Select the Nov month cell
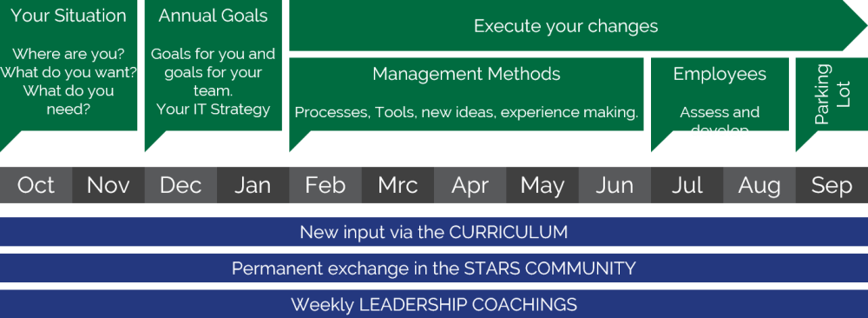Viewport: 868px width, 318px height. (x=108, y=185)
